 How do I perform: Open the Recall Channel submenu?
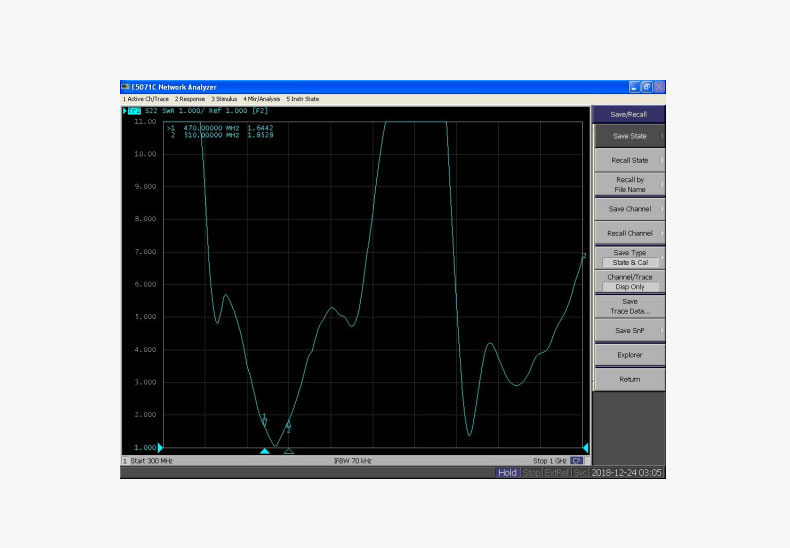(630, 233)
